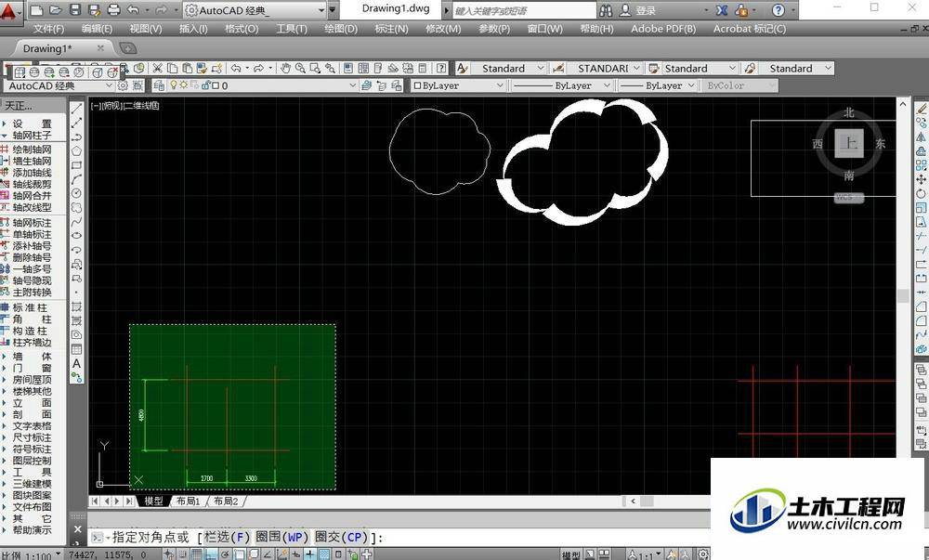Click the vertical scrollbar of the drawing area

[903, 296]
